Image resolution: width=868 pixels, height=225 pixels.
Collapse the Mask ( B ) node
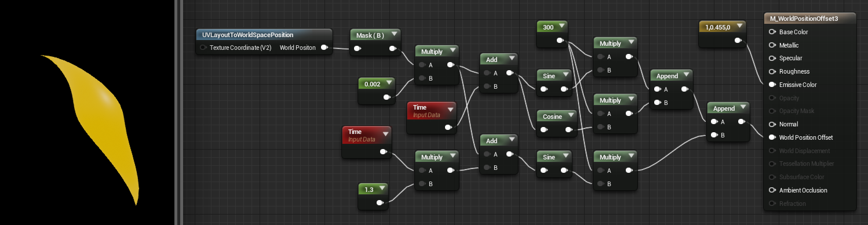click(x=394, y=35)
